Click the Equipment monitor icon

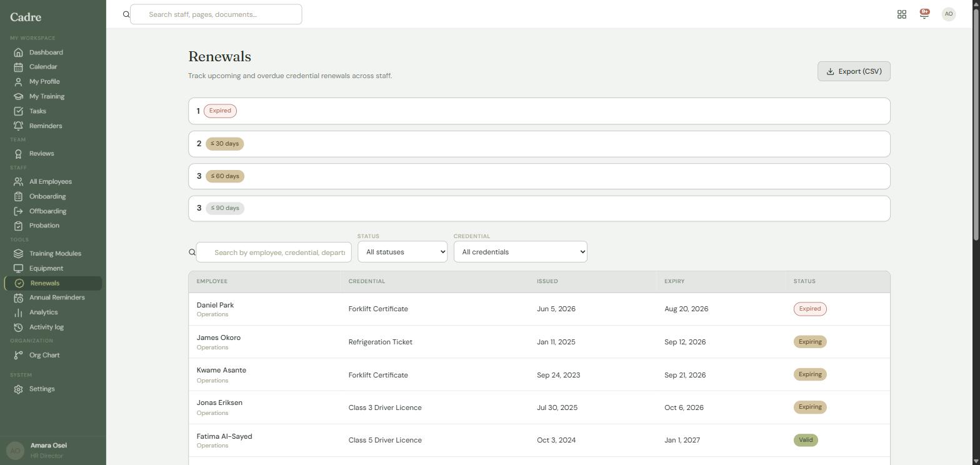[18, 268]
